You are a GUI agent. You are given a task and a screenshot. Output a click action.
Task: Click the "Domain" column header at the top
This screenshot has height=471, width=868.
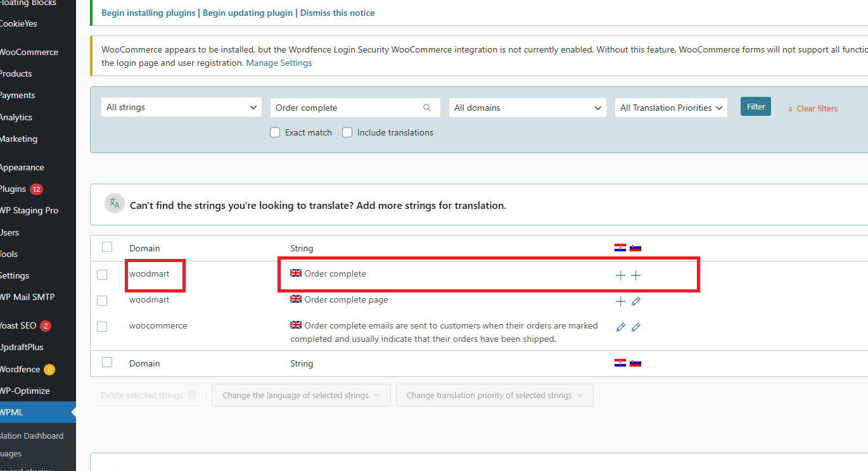click(x=144, y=248)
